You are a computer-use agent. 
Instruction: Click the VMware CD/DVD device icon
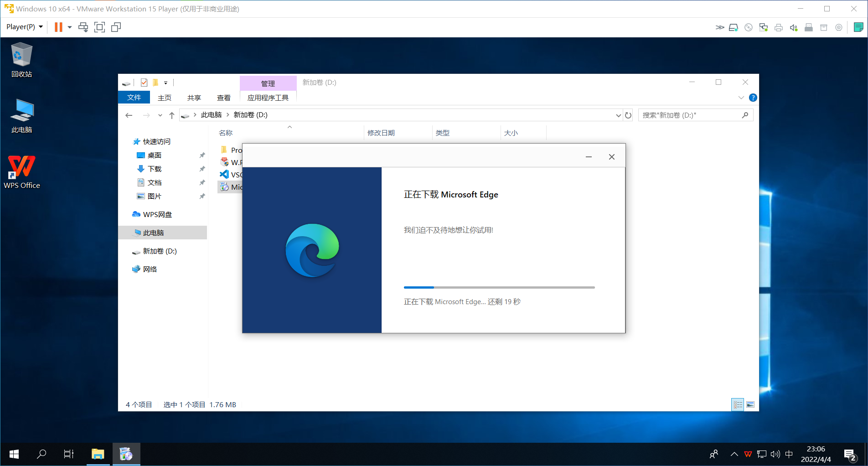[x=748, y=27]
